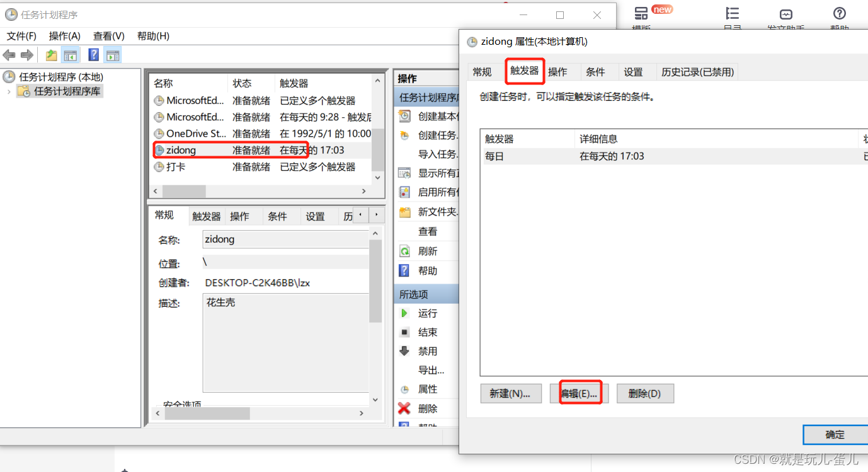The width and height of the screenshot is (868, 472).
Task: Click the clock icon of zidong task
Action: pyautogui.click(x=159, y=151)
